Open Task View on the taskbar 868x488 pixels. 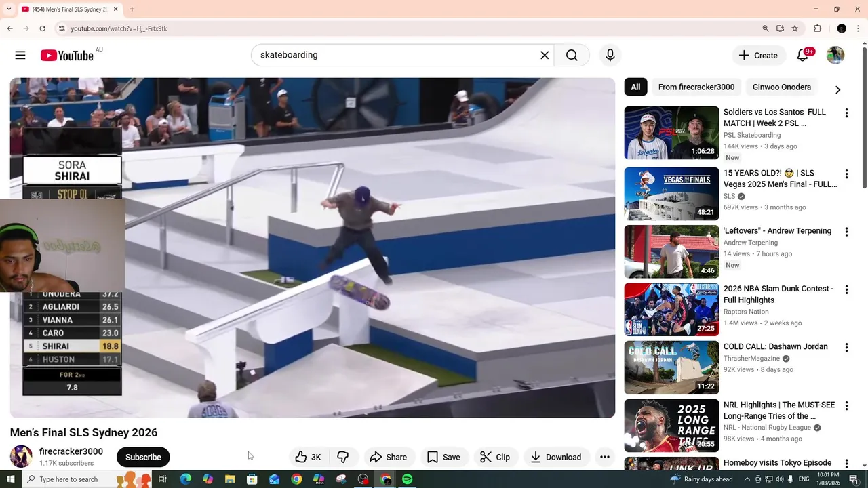(163, 479)
